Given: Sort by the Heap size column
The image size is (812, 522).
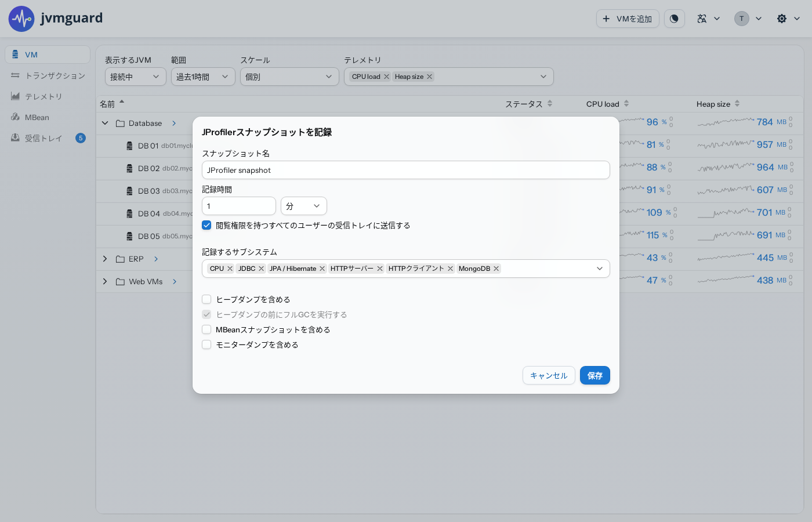Looking at the screenshot, I should 718,104.
